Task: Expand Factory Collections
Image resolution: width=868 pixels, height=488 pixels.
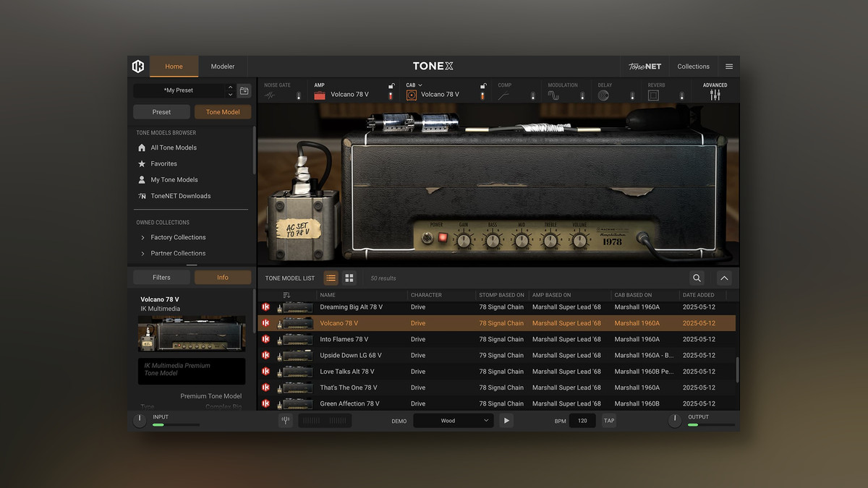Action: (142, 237)
